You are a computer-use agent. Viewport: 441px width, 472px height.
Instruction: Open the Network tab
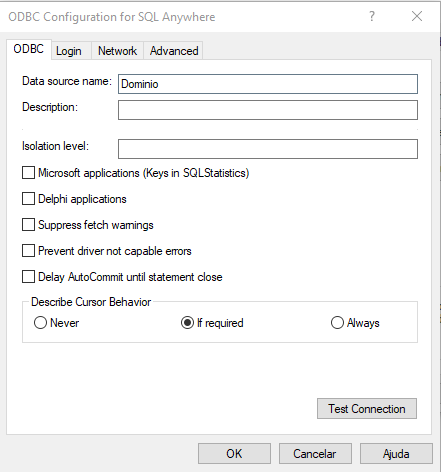[x=117, y=51]
